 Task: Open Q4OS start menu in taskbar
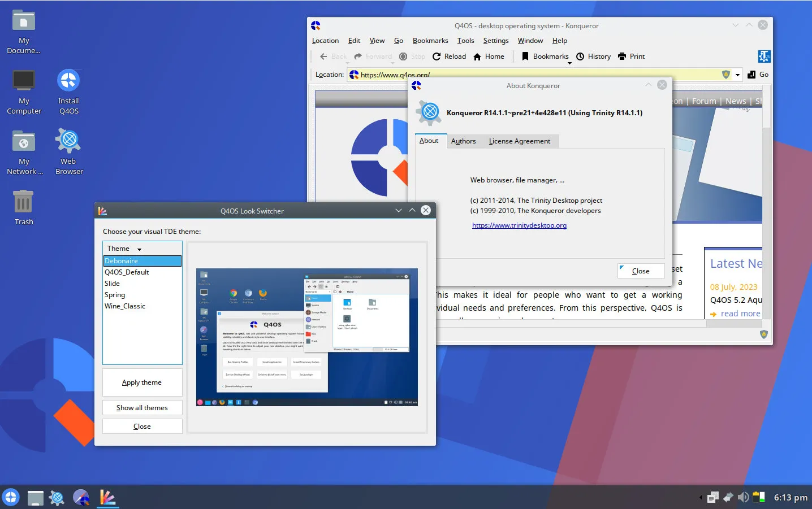coord(11,497)
